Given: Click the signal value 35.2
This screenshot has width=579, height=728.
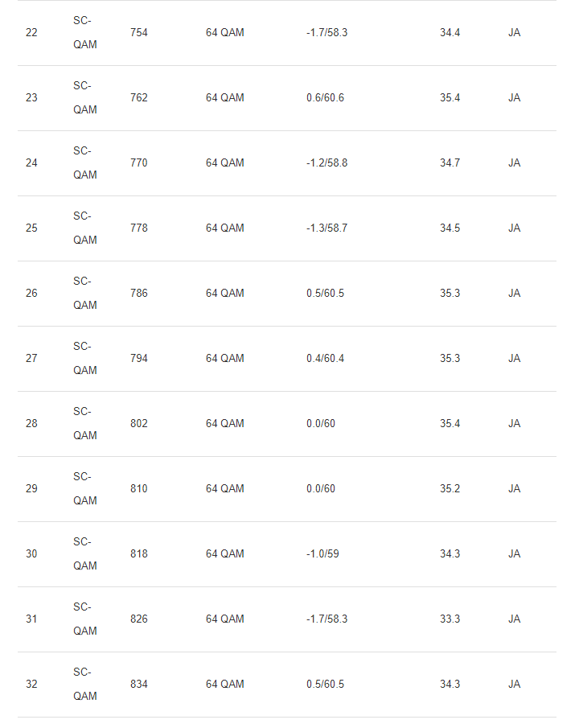Looking at the screenshot, I should 450,489.
